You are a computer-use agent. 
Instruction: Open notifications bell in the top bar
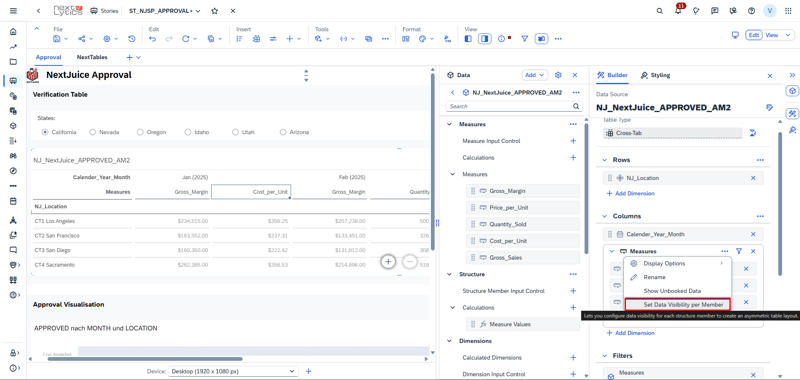coord(678,11)
